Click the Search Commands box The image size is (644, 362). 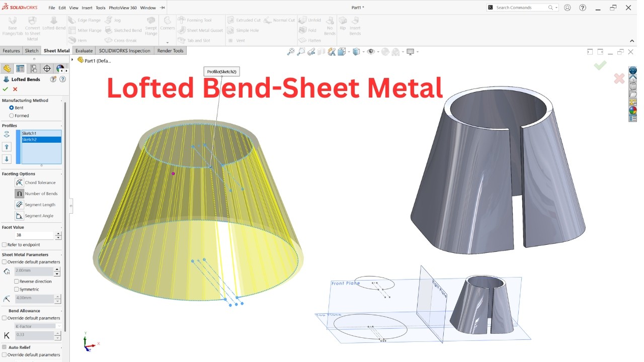pos(522,8)
